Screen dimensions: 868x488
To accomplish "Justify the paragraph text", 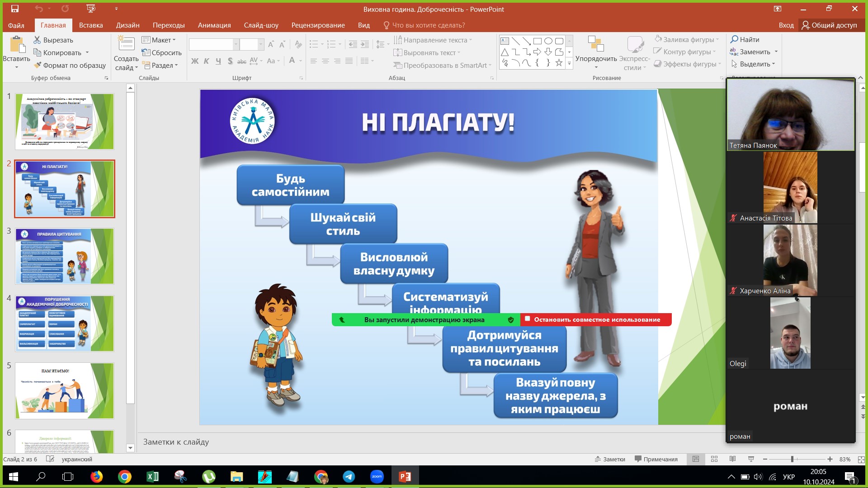I will (x=349, y=61).
